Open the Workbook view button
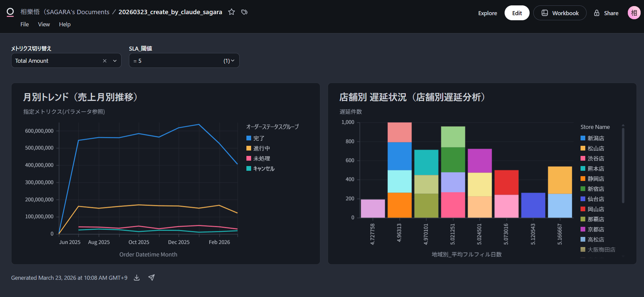The image size is (644, 297). pos(560,13)
